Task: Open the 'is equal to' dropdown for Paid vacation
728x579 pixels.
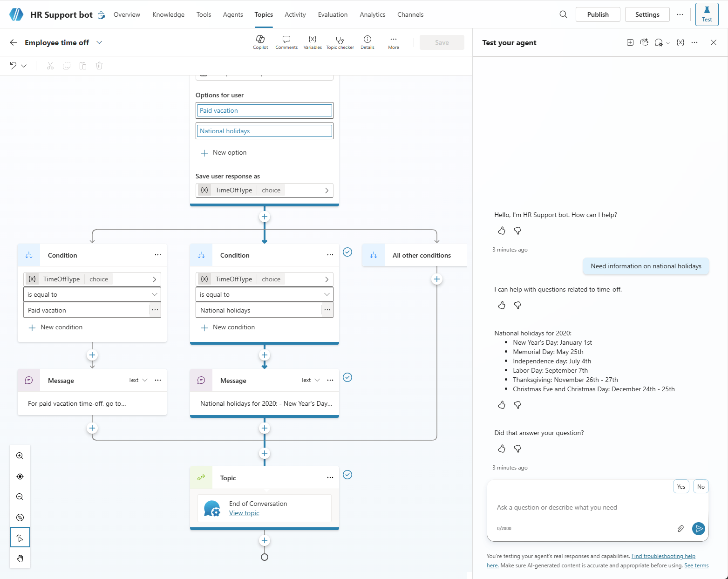Action: 92,294
